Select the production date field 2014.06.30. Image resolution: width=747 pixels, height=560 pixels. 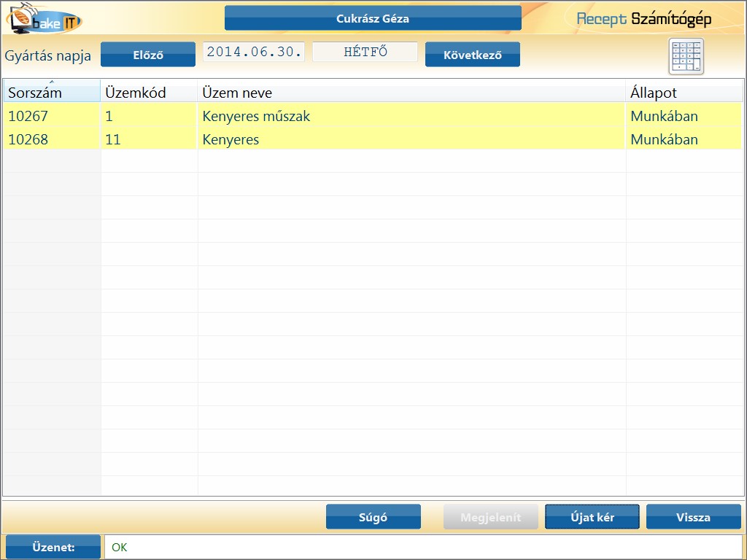point(254,52)
